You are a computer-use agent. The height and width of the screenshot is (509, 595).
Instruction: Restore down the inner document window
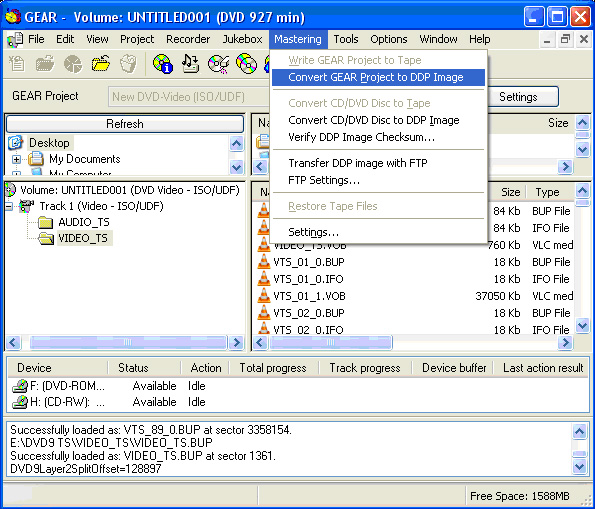565,39
